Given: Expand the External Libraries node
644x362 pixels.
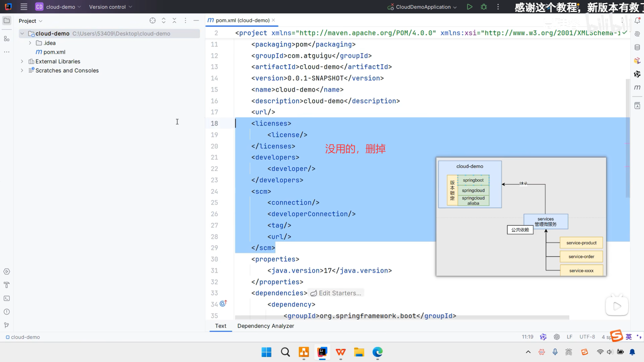Looking at the screenshot, I should [22, 61].
